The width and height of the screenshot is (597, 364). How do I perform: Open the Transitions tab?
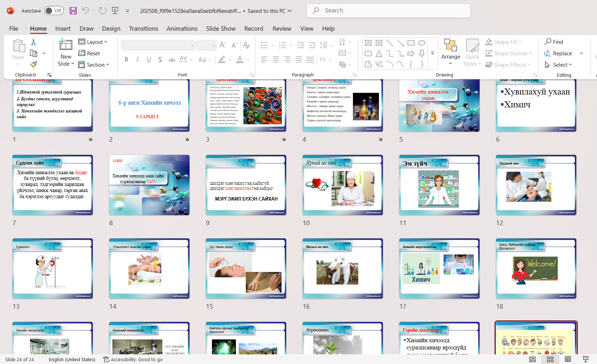tap(143, 29)
